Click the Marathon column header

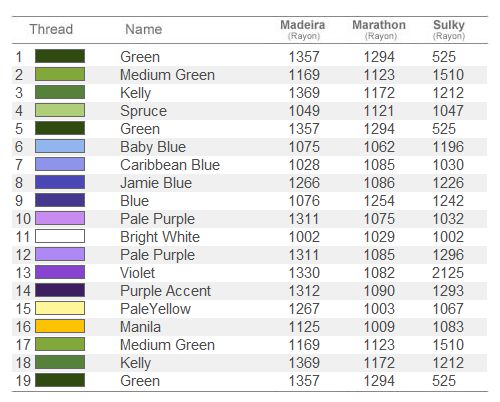click(379, 29)
